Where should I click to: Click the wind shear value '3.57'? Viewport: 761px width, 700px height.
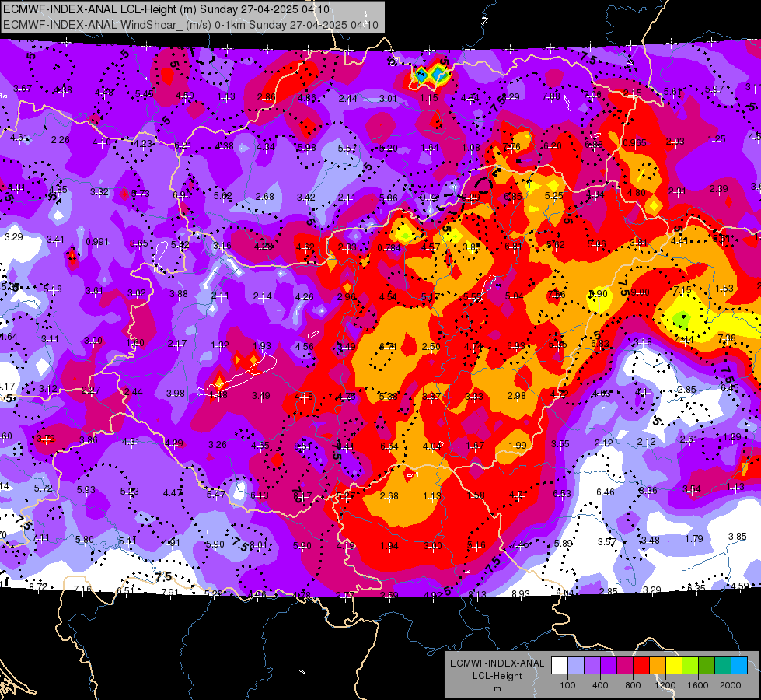[606, 541]
